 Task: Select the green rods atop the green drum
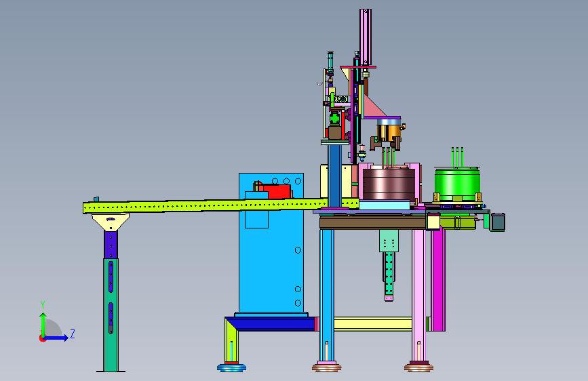point(457,157)
